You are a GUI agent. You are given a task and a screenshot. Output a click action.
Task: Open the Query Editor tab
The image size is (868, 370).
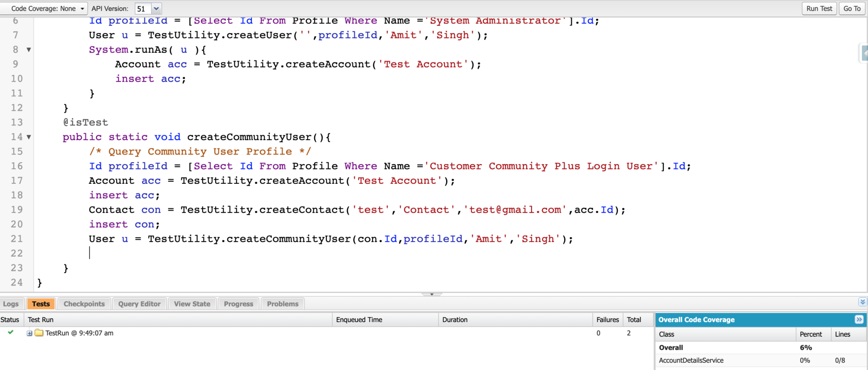(x=139, y=304)
